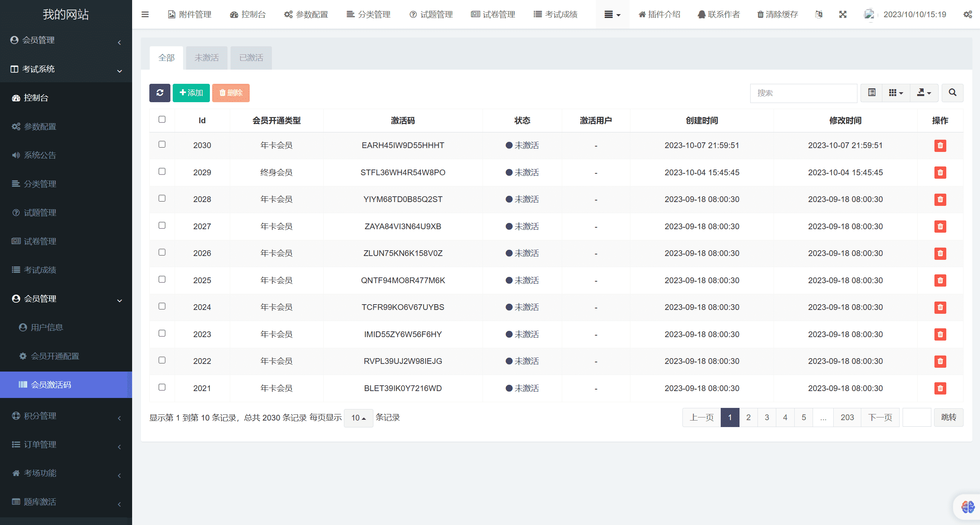Click the search magnifier icon near search box
This screenshot has width=980, height=525.
click(x=952, y=93)
